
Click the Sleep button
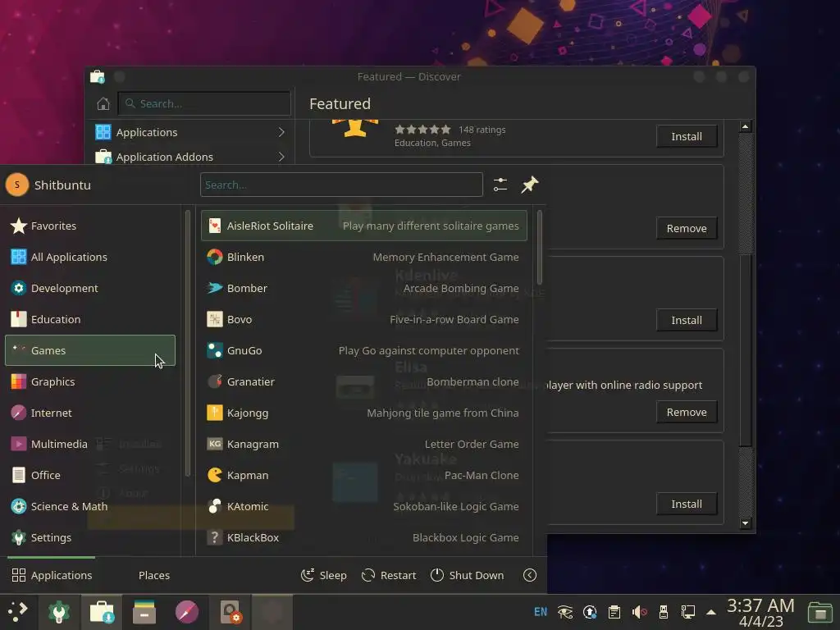[324, 575]
